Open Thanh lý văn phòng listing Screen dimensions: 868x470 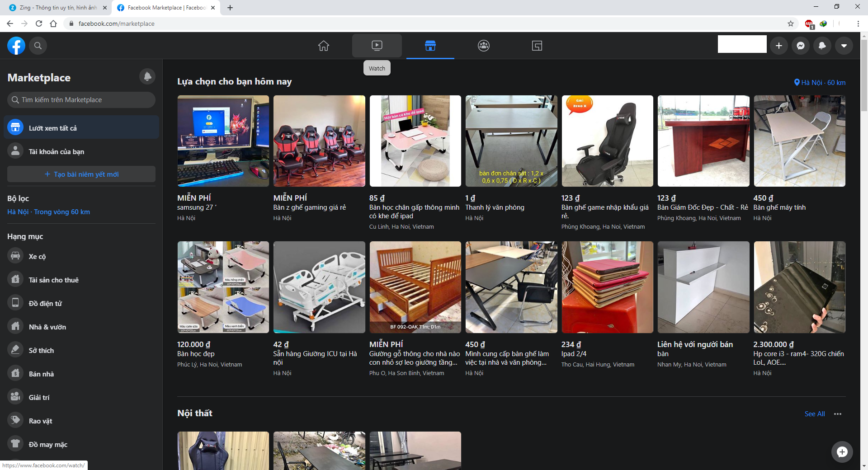(x=511, y=141)
